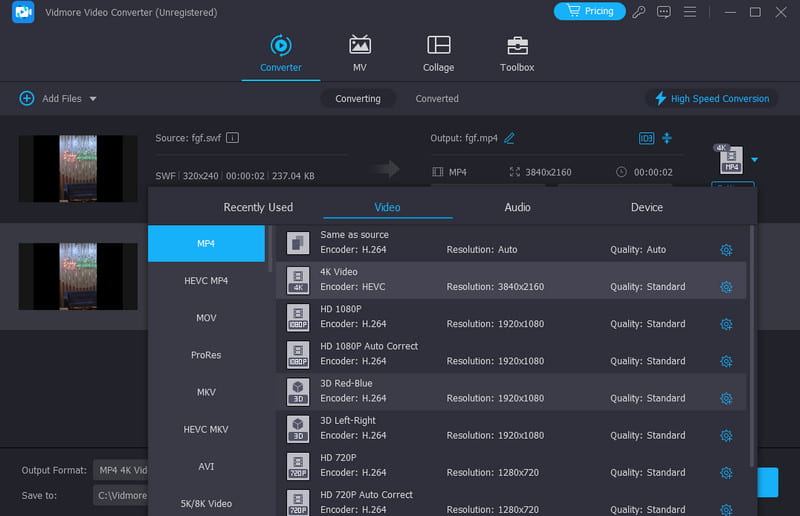Screen dimensions: 800x516
Task: Open the hamburger menu in title bar
Action: coord(687,12)
